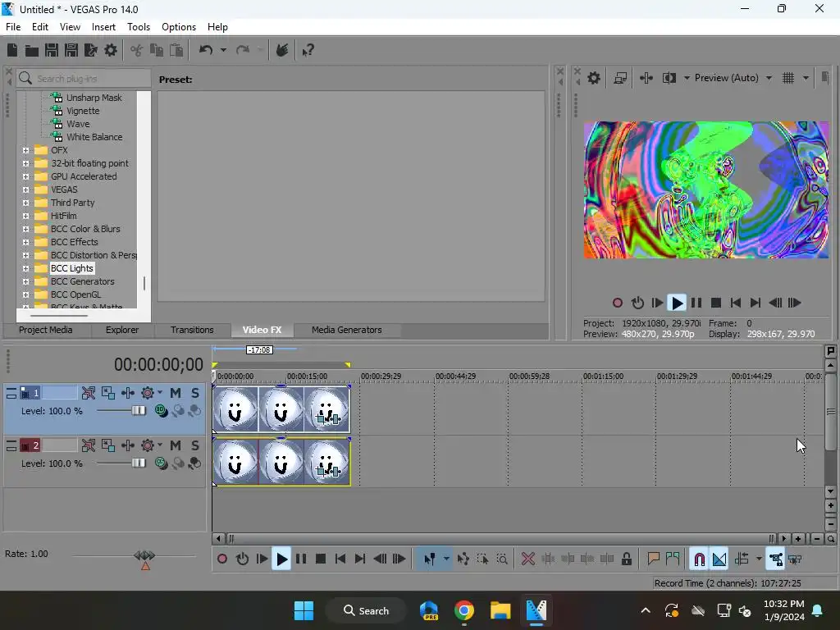Switch to the Media Generators tab
The width and height of the screenshot is (840, 630).
click(x=347, y=330)
